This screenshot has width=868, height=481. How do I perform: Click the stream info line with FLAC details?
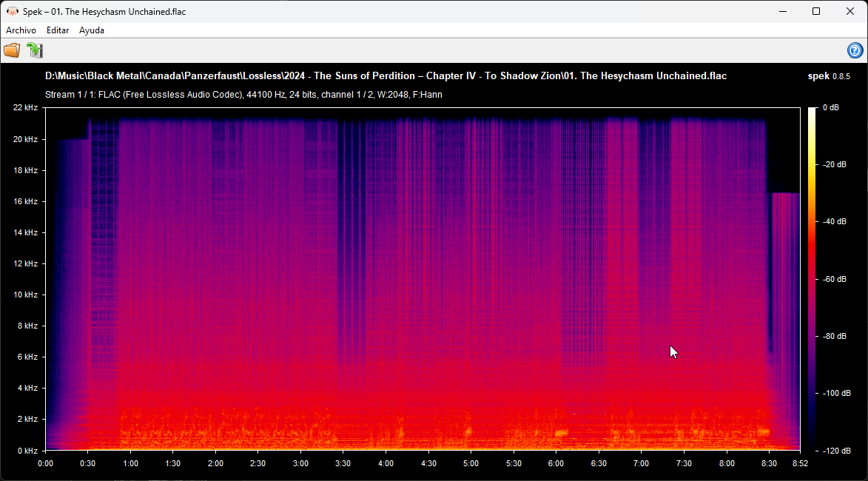(x=243, y=95)
